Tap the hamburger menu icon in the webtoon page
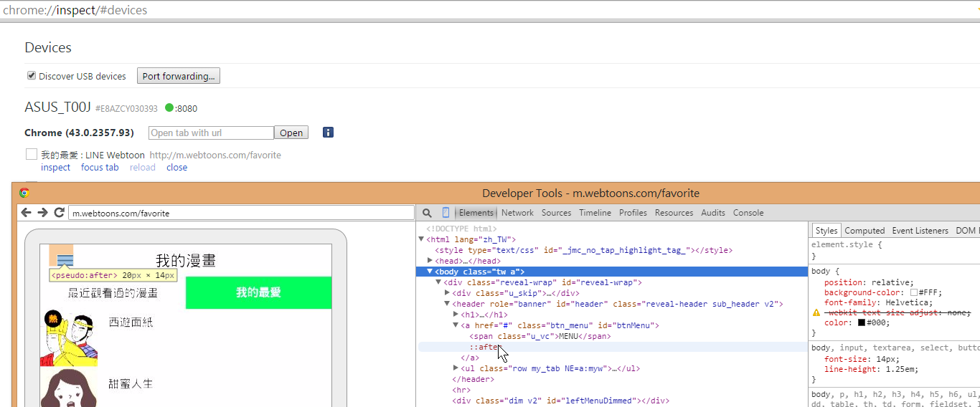The width and height of the screenshot is (980, 407). (x=65, y=259)
